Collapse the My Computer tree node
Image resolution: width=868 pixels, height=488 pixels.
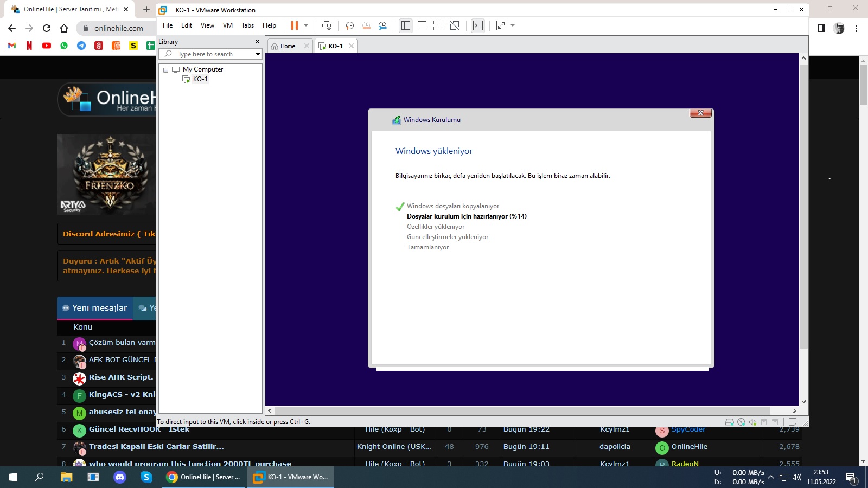[x=166, y=70]
